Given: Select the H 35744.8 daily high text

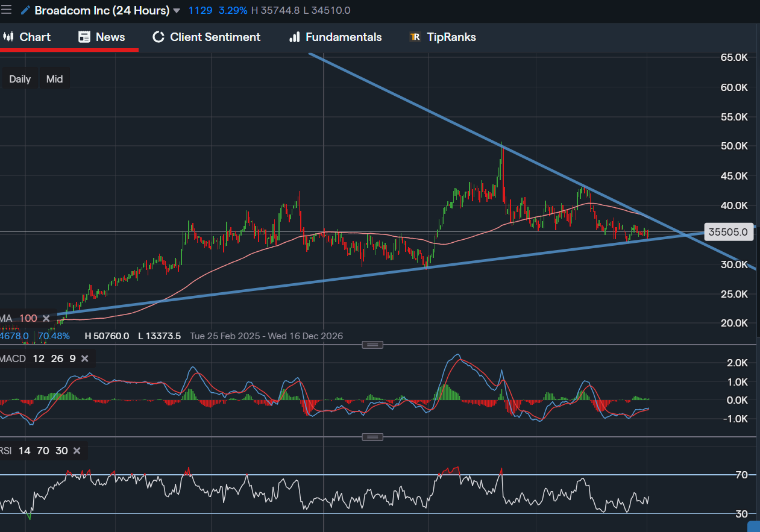Looking at the screenshot, I should point(275,10).
